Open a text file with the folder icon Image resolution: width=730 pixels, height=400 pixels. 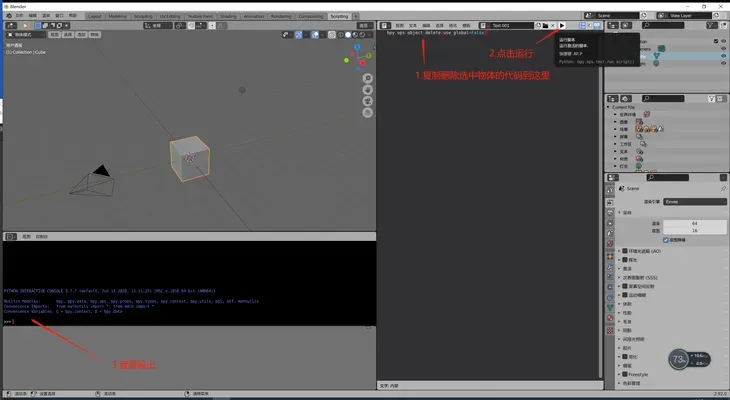point(545,26)
